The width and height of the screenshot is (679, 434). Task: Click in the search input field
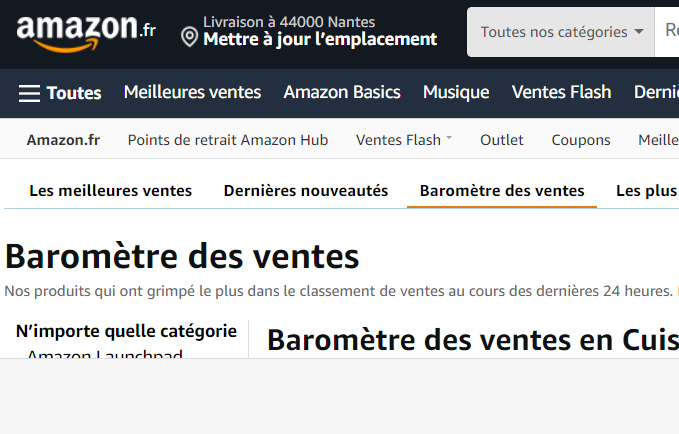667,32
